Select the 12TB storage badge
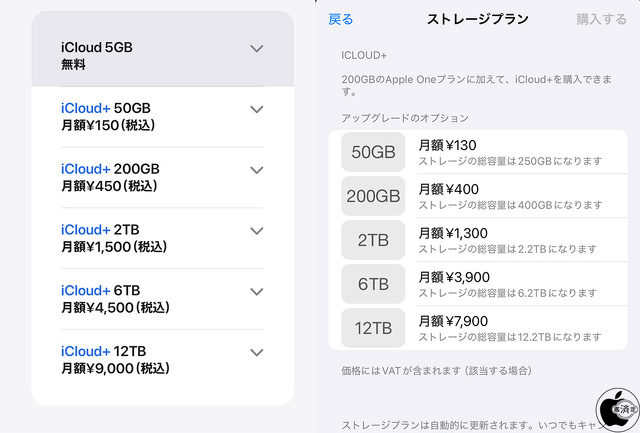Image resolution: width=640 pixels, height=433 pixels. [x=373, y=328]
